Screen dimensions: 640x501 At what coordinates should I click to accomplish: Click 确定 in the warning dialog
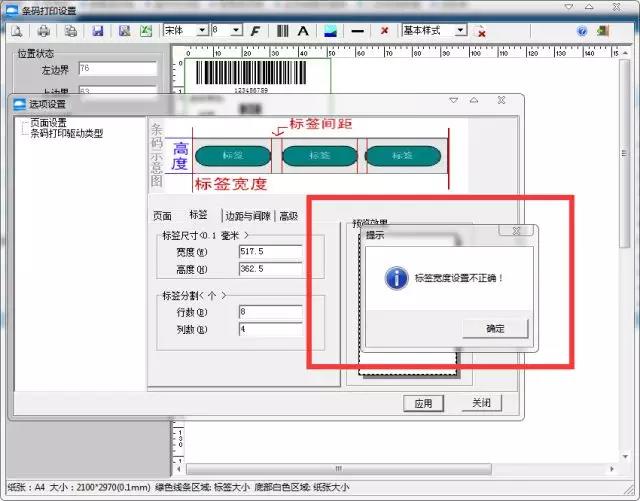495,329
